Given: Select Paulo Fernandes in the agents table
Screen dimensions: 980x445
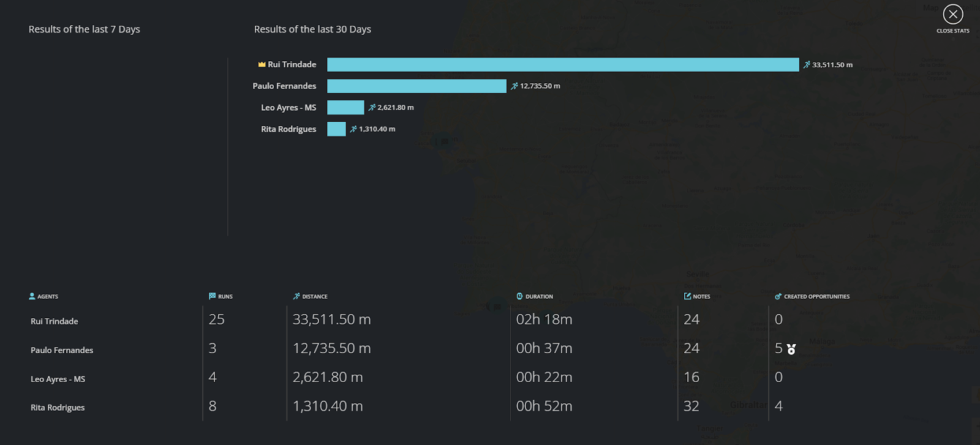Looking at the screenshot, I should (62, 350).
